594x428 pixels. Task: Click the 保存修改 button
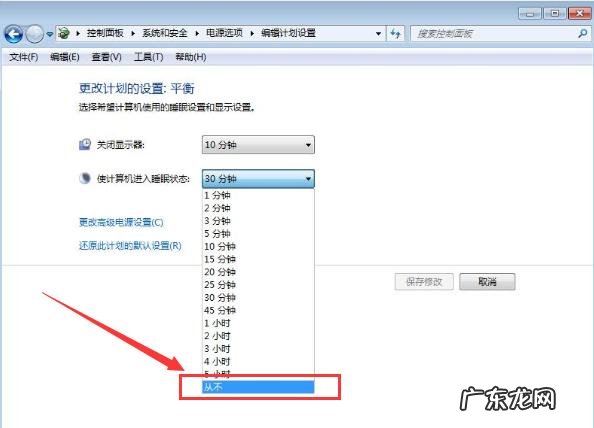tap(424, 282)
